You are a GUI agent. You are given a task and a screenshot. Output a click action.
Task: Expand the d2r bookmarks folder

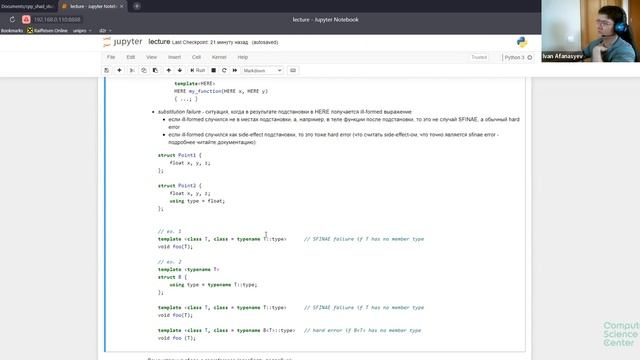[105, 30]
